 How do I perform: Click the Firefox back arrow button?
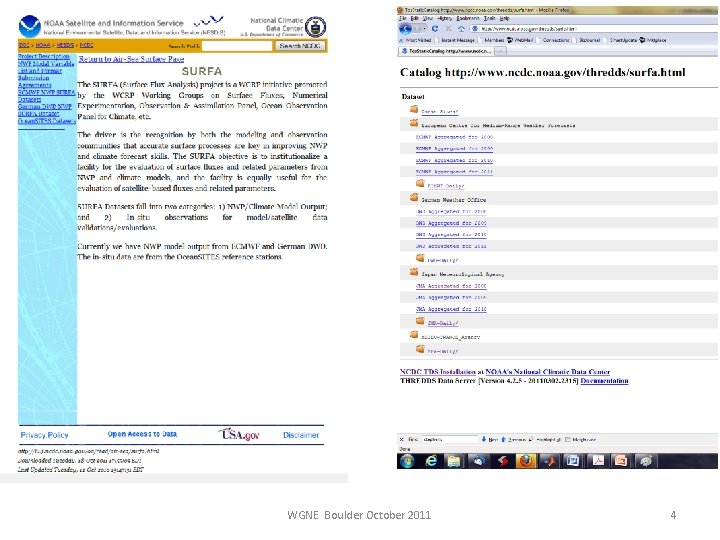(x=405, y=28)
